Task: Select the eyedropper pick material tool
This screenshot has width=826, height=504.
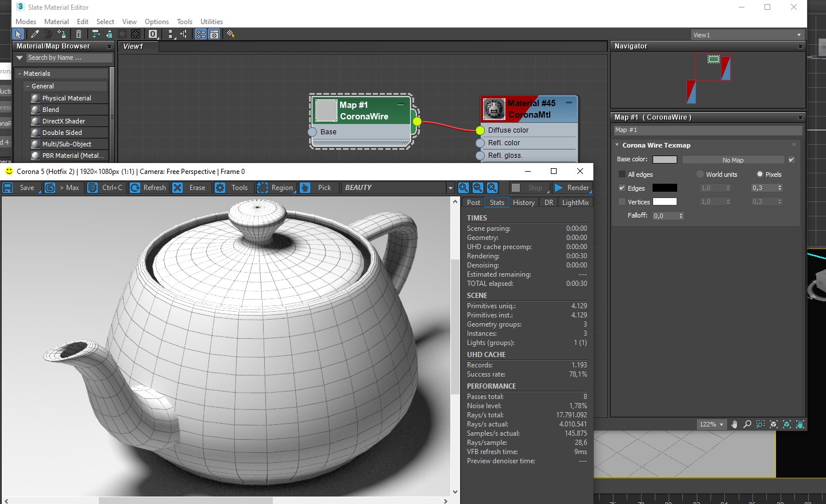Action: click(x=35, y=34)
